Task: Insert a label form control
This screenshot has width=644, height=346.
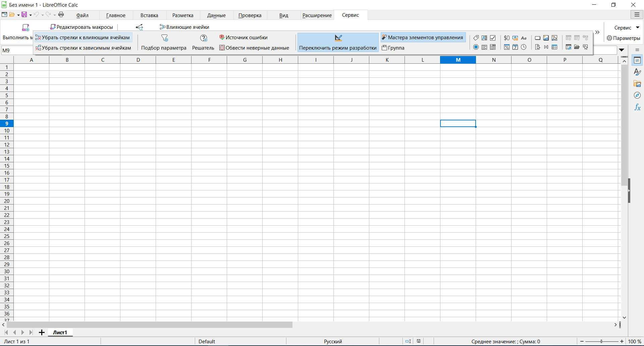Action: [476, 38]
